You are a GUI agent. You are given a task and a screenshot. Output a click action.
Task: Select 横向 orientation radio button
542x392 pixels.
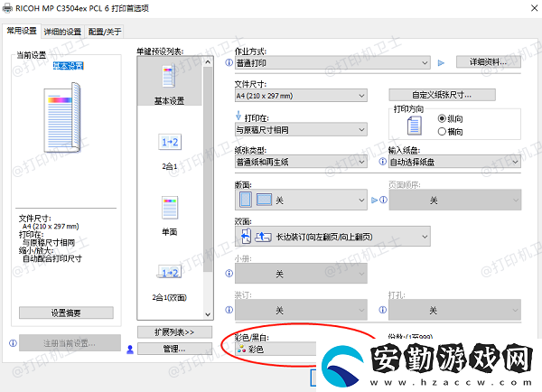click(x=442, y=132)
